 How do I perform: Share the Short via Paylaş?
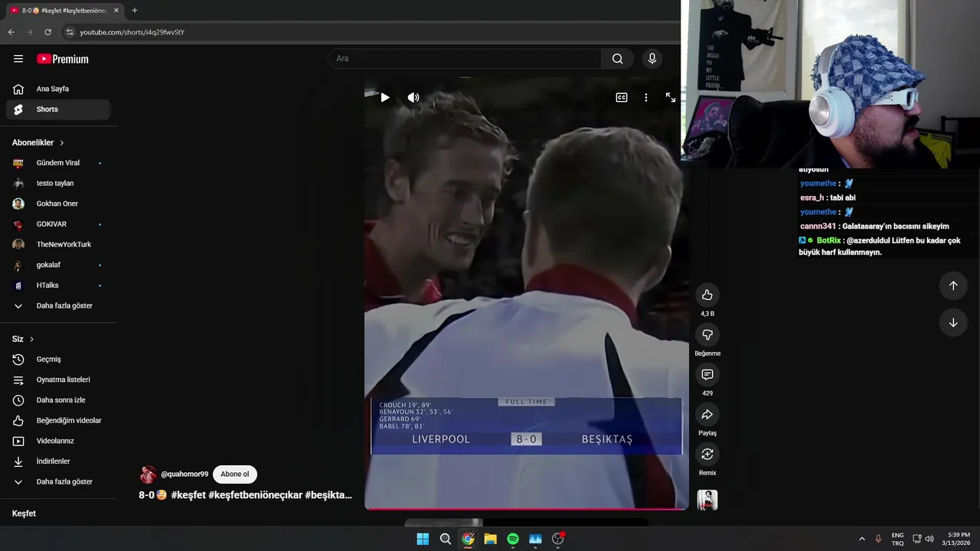click(x=707, y=415)
